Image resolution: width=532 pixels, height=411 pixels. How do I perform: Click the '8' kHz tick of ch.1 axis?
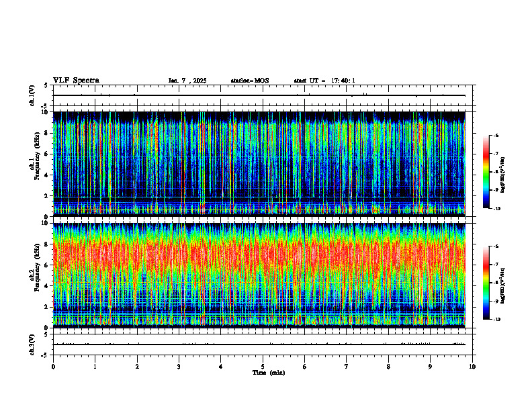46,133
